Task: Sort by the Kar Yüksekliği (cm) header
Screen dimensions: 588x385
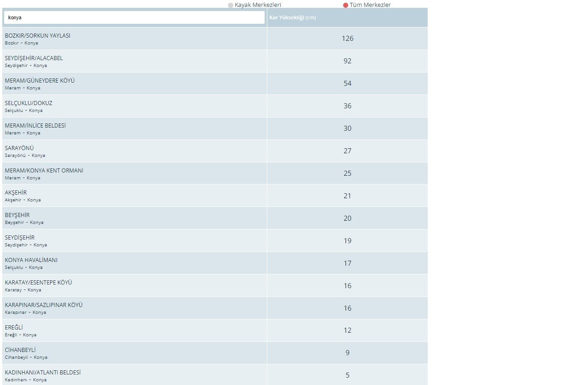Action: click(293, 17)
